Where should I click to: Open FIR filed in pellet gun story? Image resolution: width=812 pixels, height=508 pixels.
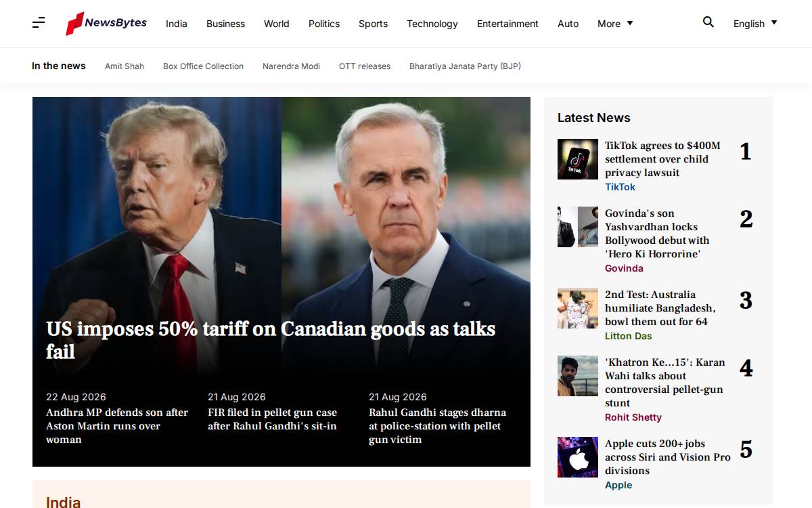coord(272,419)
